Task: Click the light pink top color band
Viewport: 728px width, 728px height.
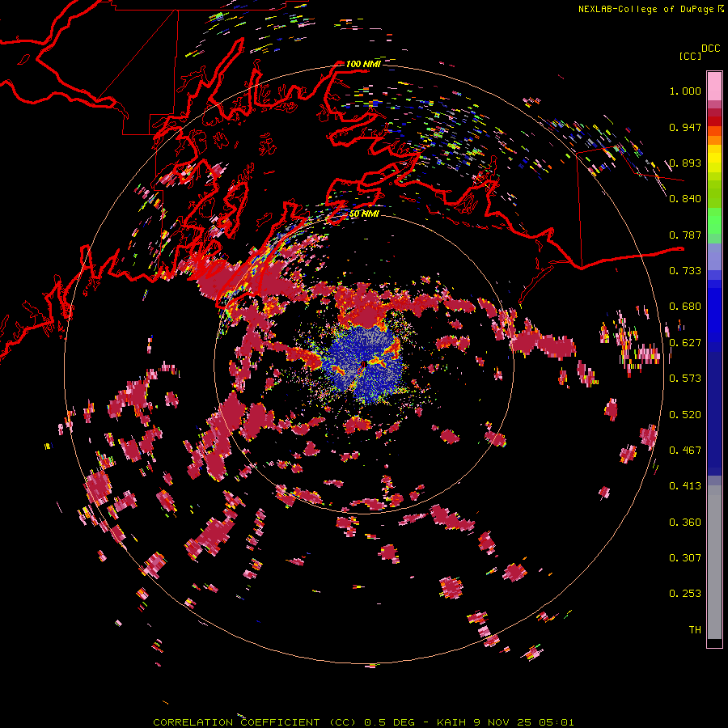Action: (x=714, y=86)
